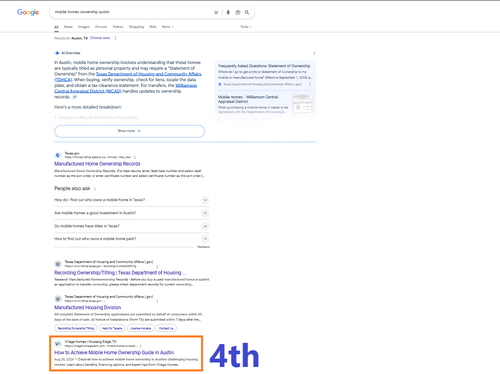Click the magnifying glass search icon

click(247, 12)
